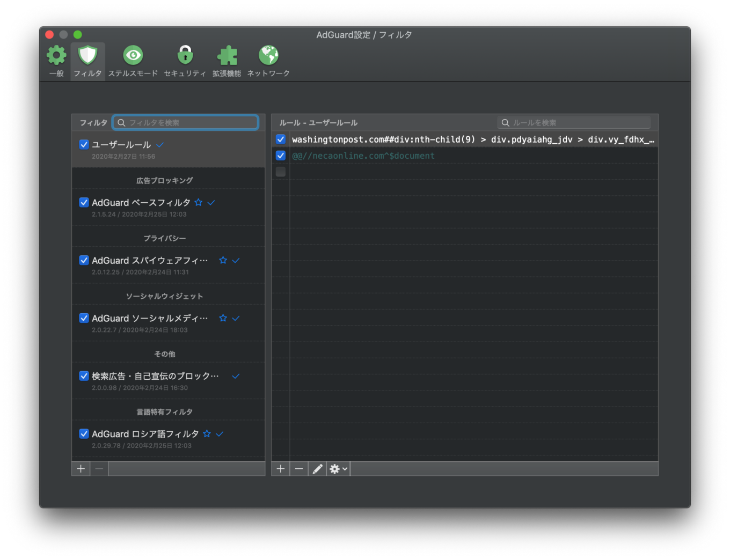The image size is (730, 560).
Task: Switch to the セキュリティ tab label
Action: click(x=185, y=73)
